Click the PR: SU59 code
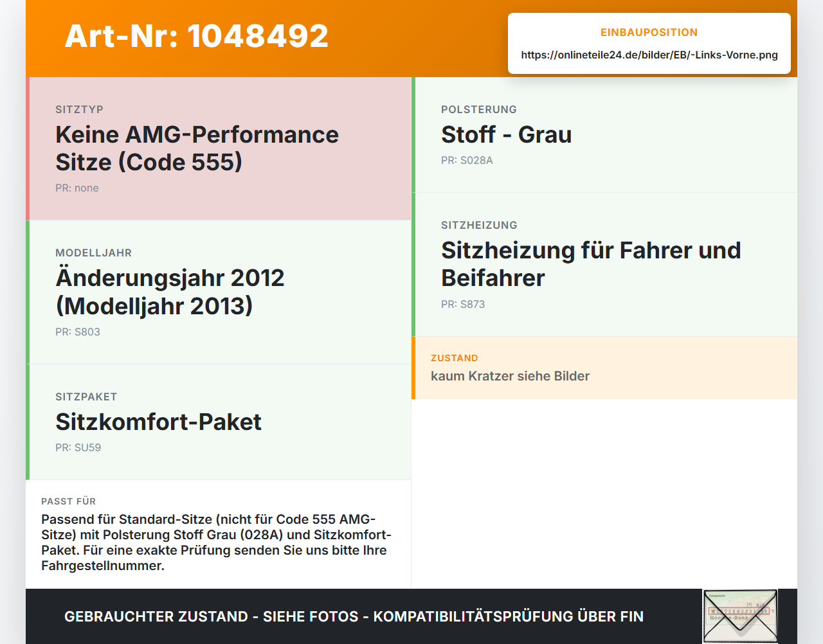Screen dimensions: 823x644 [x=78, y=448]
